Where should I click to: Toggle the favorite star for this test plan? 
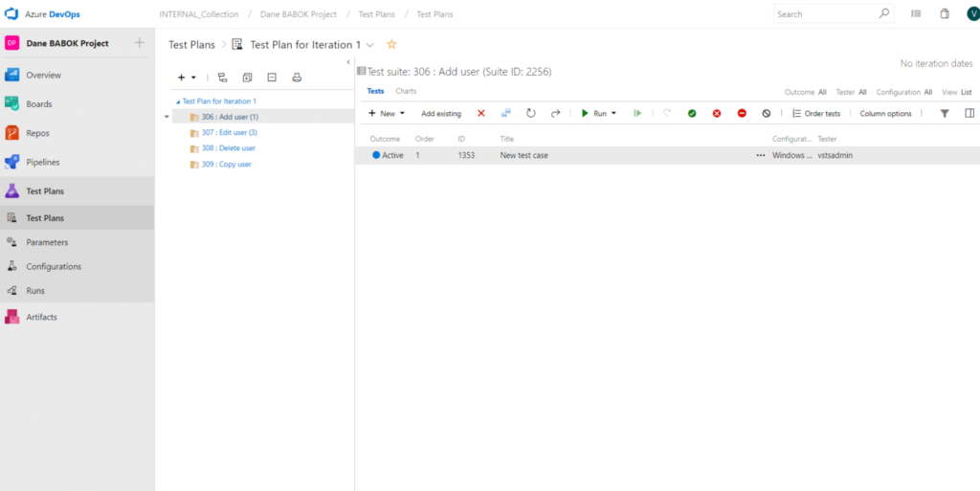click(391, 44)
